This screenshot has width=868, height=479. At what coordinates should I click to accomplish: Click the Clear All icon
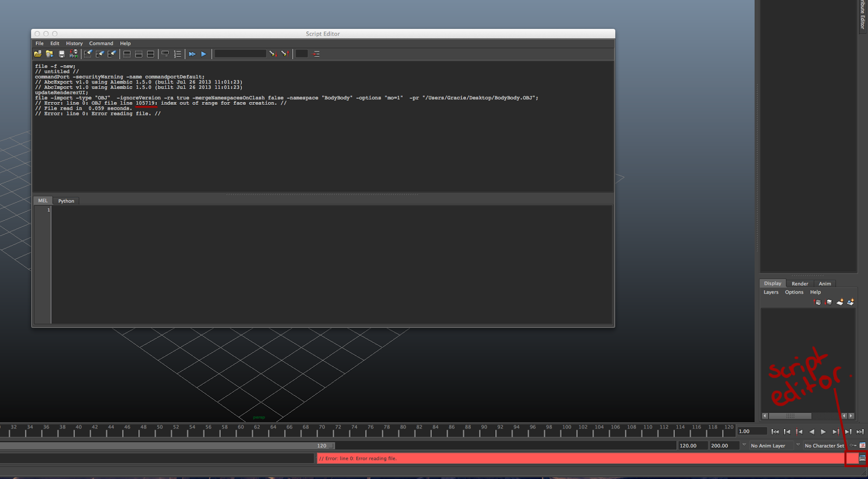(x=112, y=54)
